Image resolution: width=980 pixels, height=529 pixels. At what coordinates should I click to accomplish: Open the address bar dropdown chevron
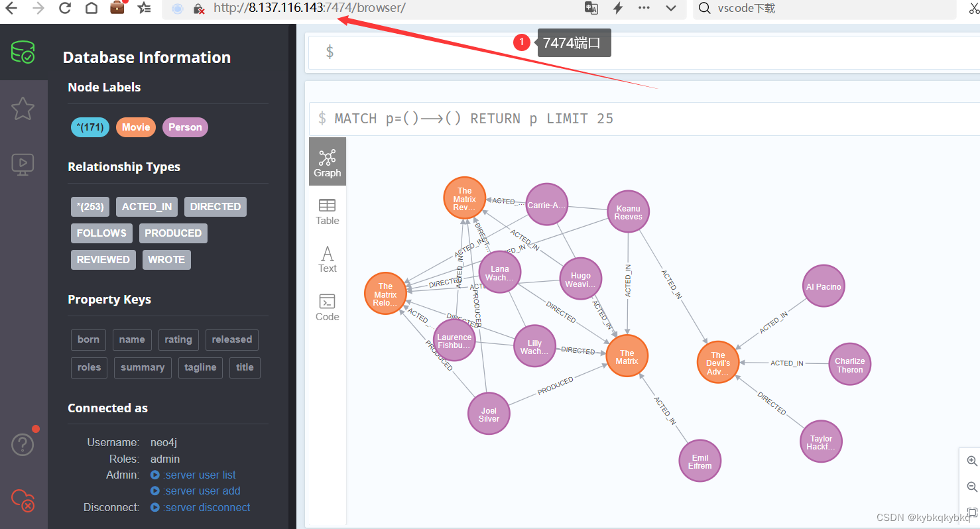point(670,9)
